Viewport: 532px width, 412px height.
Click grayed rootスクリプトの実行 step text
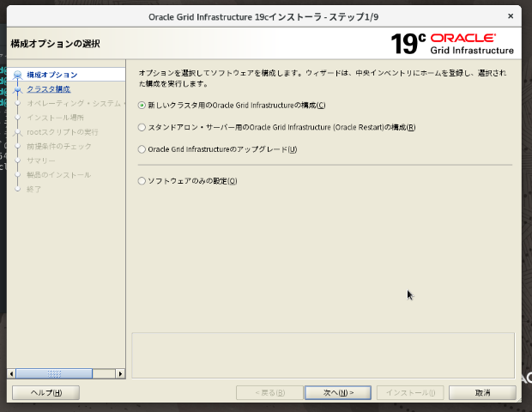click(x=63, y=132)
